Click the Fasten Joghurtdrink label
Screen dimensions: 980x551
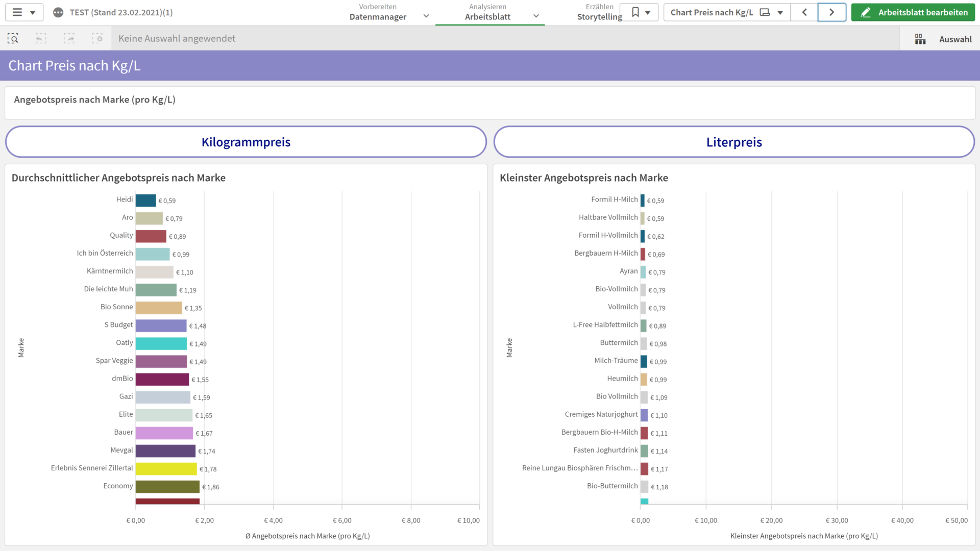(x=605, y=450)
